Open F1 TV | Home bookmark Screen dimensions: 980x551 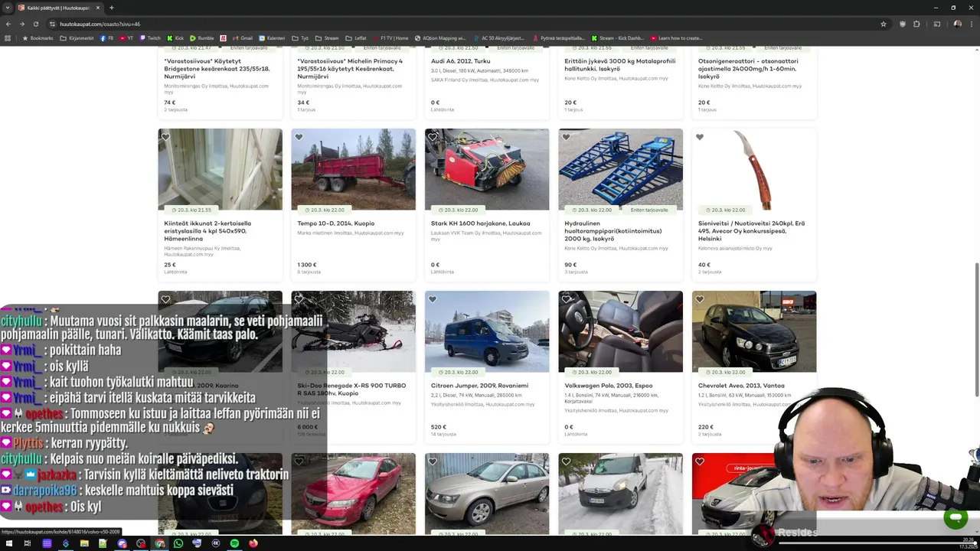click(x=390, y=38)
